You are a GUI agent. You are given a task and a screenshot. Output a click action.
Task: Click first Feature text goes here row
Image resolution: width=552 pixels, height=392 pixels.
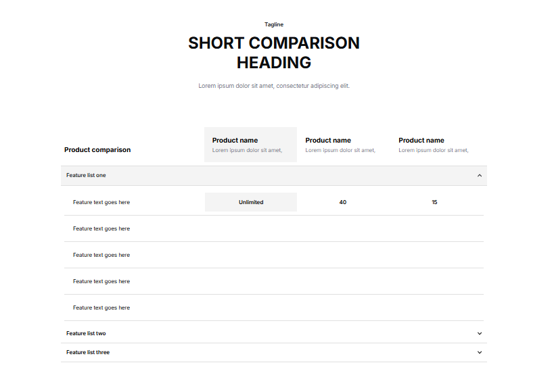(101, 202)
